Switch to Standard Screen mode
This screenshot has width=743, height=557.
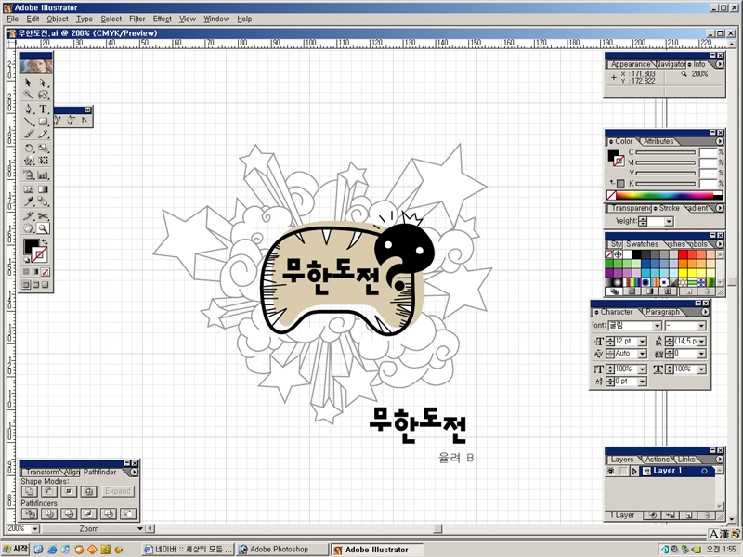pyautogui.click(x=26, y=285)
